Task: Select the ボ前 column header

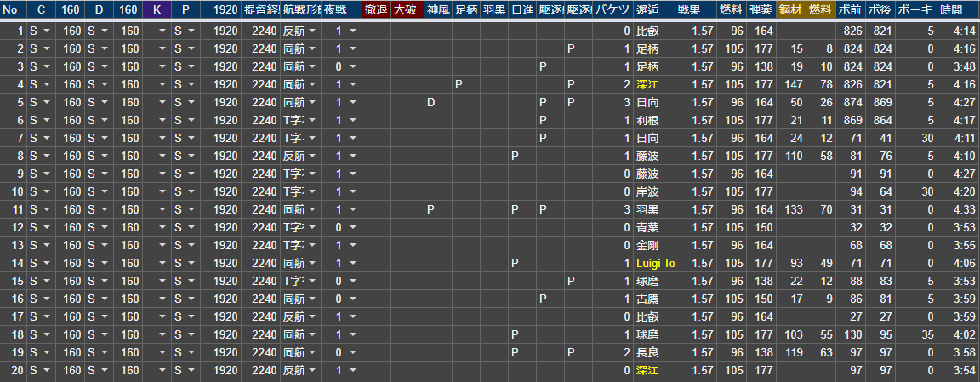Action: (x=849, y=9)
